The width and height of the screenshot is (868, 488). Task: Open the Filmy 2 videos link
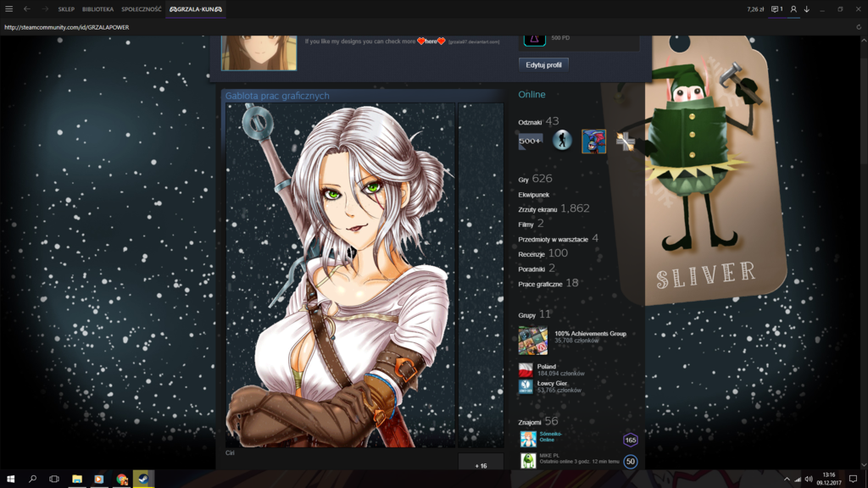531,224
